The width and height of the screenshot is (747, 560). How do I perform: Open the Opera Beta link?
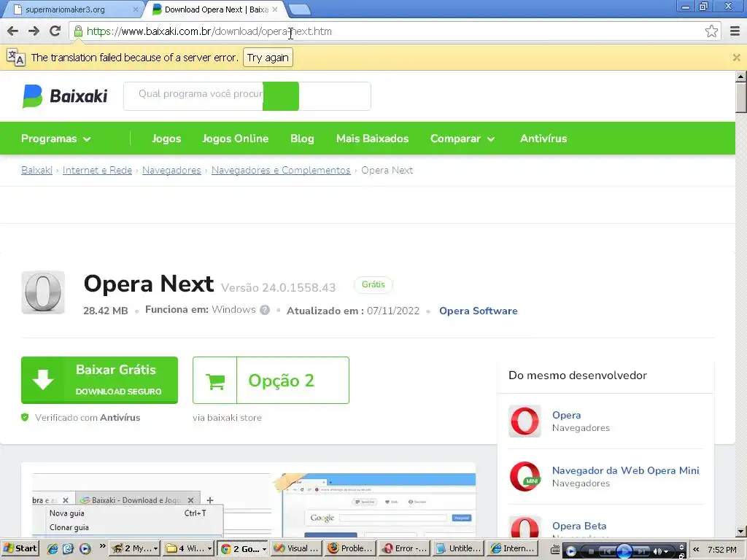578,526
